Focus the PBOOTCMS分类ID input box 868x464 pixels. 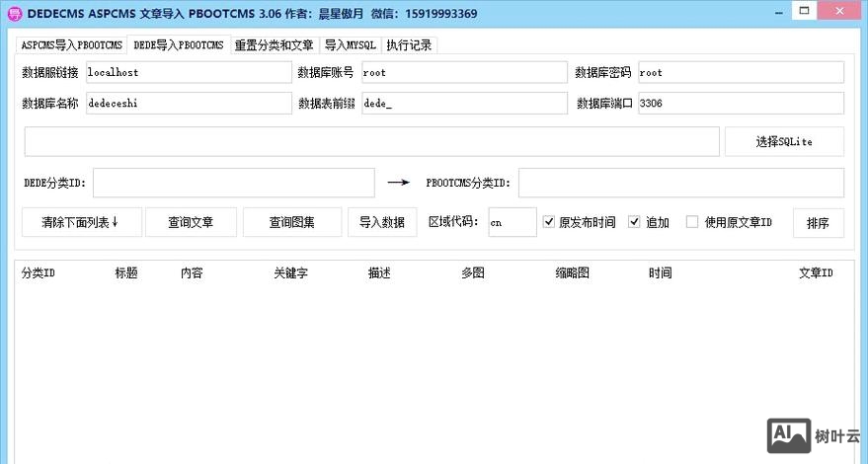(681, 183)
